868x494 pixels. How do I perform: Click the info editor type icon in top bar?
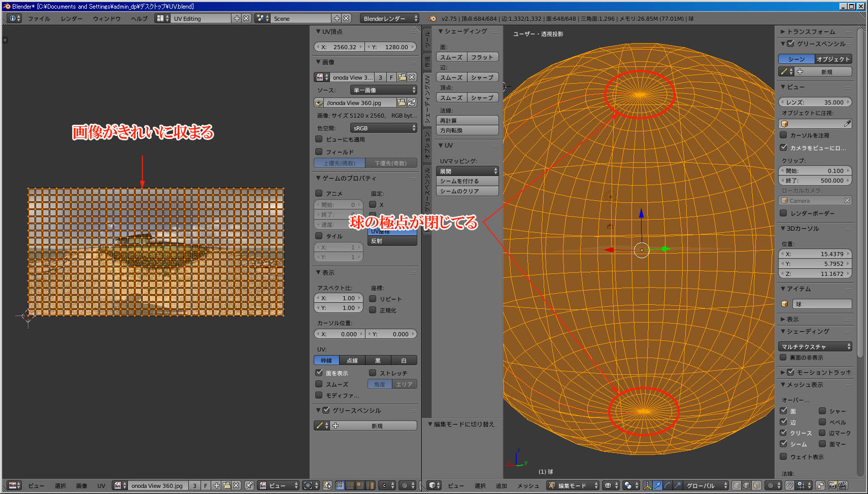tap(15, 18)
